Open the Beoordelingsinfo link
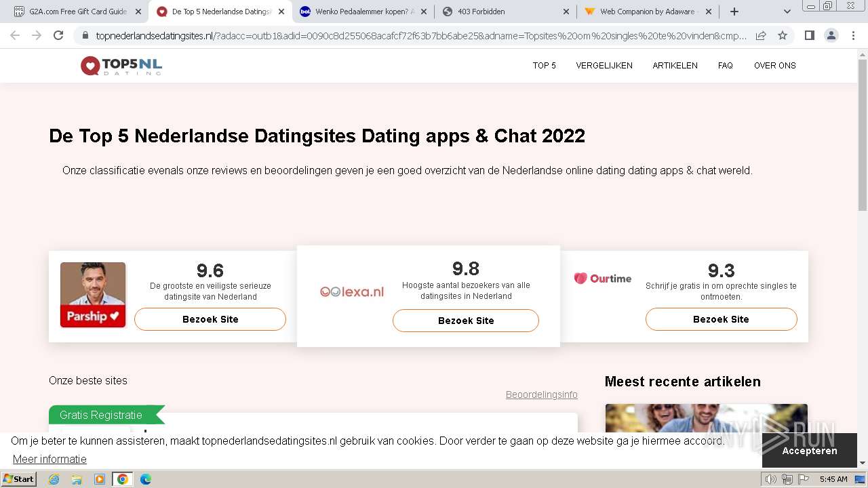The height and width of the screenshot is (488, 868). coord(541,394)
